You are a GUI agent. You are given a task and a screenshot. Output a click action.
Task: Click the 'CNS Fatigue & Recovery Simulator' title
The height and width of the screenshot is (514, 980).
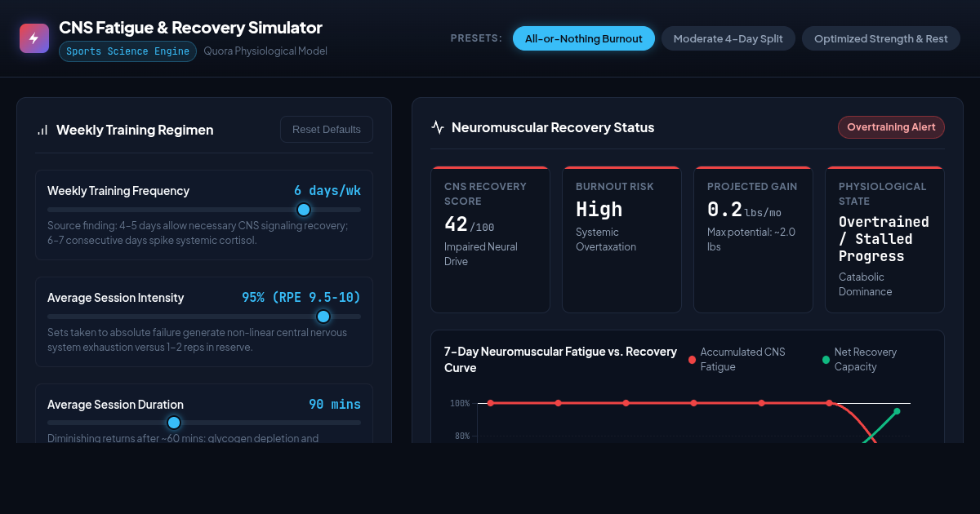[190, 28]
